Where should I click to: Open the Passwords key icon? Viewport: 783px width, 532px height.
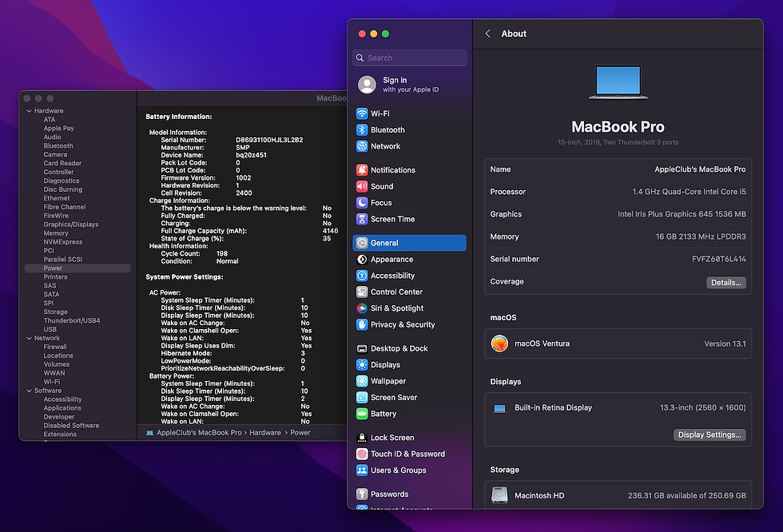pos(362,494)
